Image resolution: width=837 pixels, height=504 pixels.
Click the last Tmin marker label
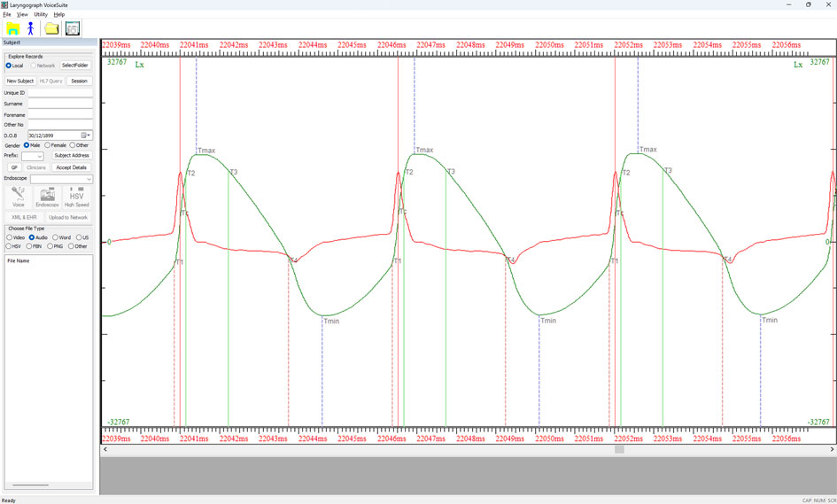click(x=770, y=321)
